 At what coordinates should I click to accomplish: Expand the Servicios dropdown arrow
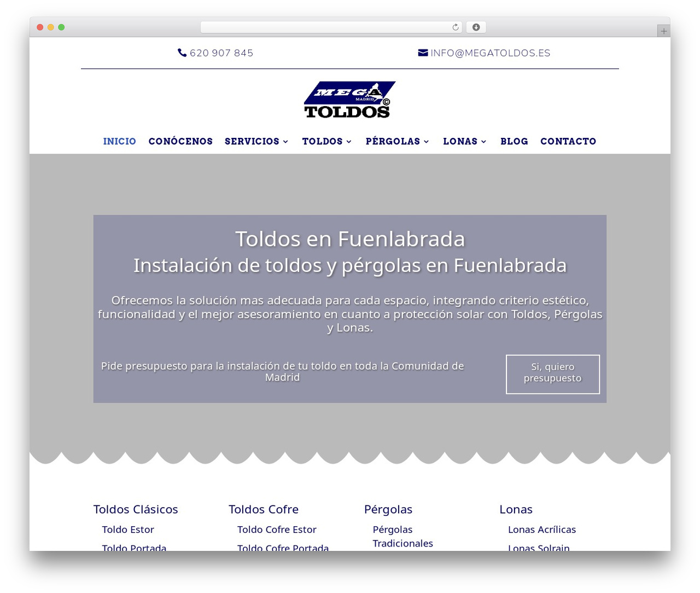pyautogui.click(x=285, y=142)
